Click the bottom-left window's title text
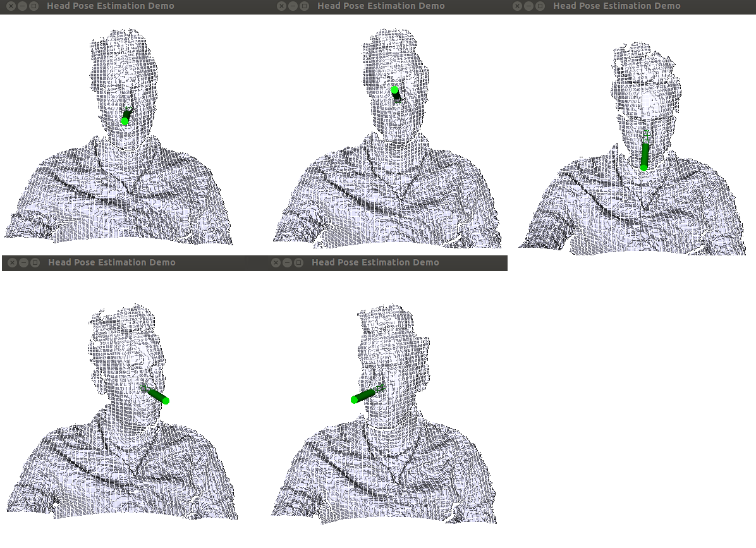The image size is (756, 548). [112, 262]
